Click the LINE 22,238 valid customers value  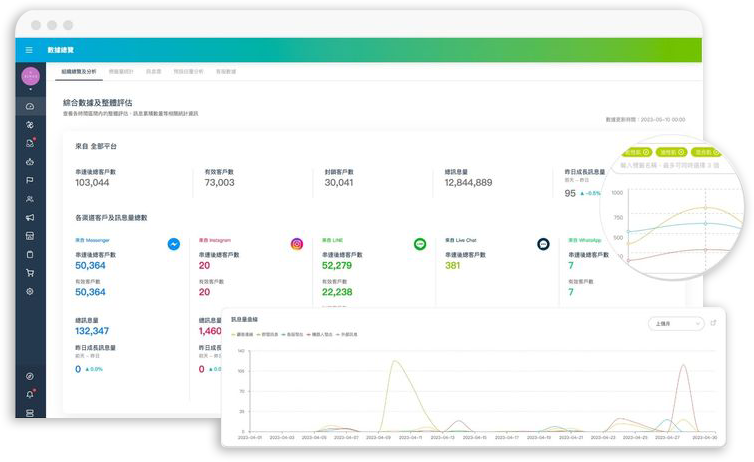coord(337,292)
